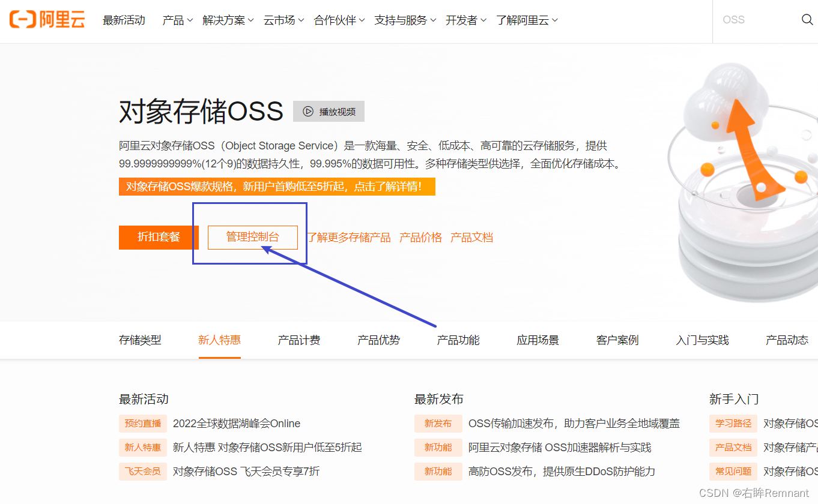Image resolution: width=818 pixels, height=504 pixels.
Task: Switch to the 新人特惠 tab
Action: [219, 340]
